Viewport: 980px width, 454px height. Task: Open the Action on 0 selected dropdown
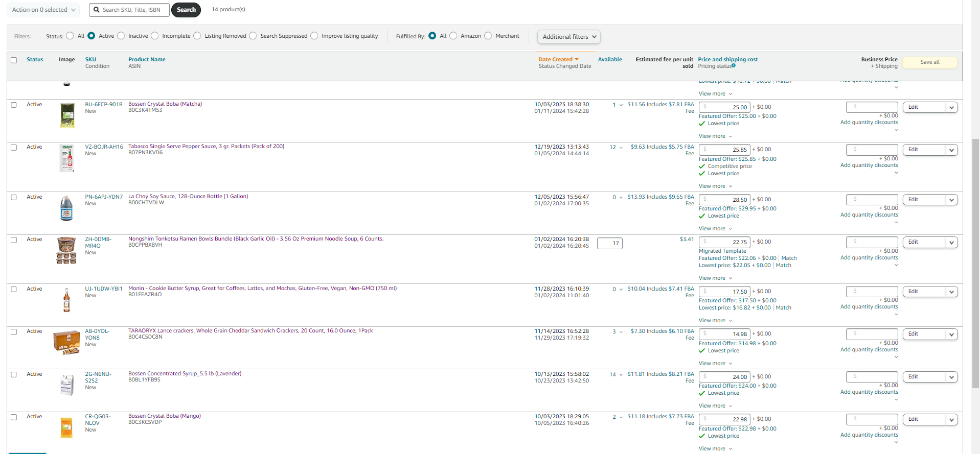pos(43,10)
